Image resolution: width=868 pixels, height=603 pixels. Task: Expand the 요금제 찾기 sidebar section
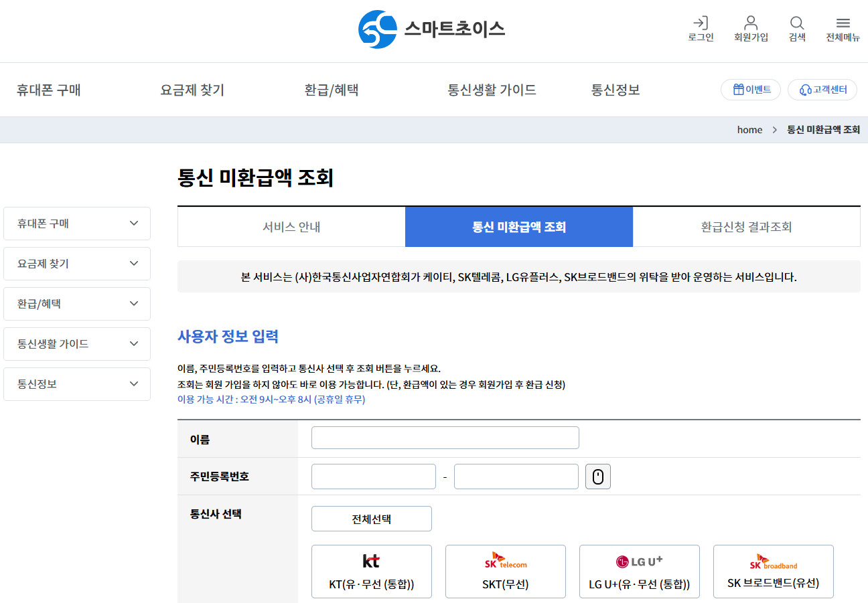click(x=76, y=263)
